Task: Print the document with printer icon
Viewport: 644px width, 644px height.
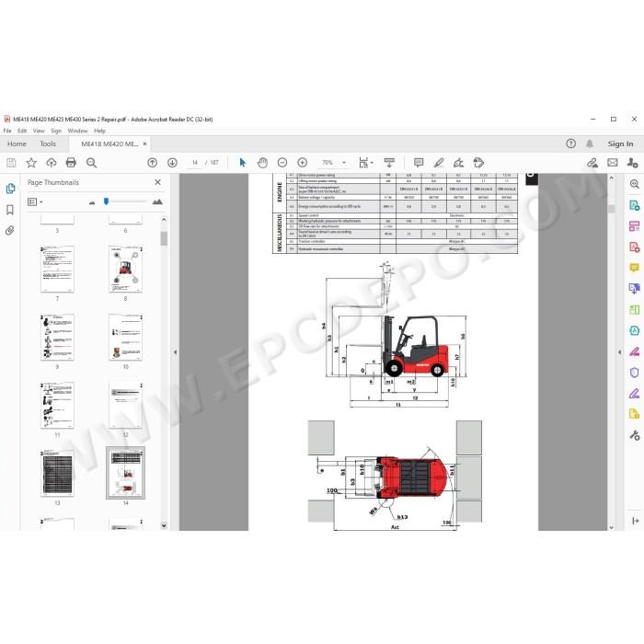Action: click(71, 163)
